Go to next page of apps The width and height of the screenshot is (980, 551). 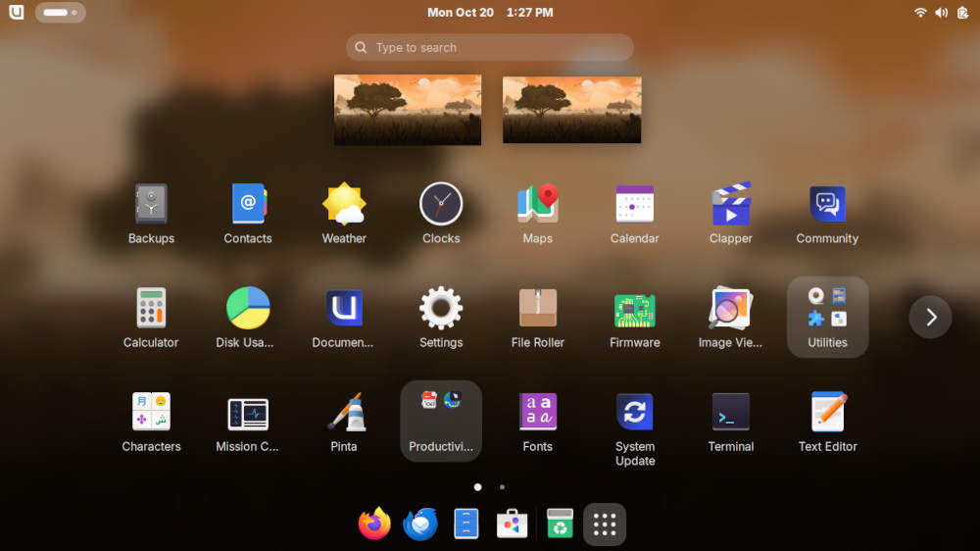(930, 317)
